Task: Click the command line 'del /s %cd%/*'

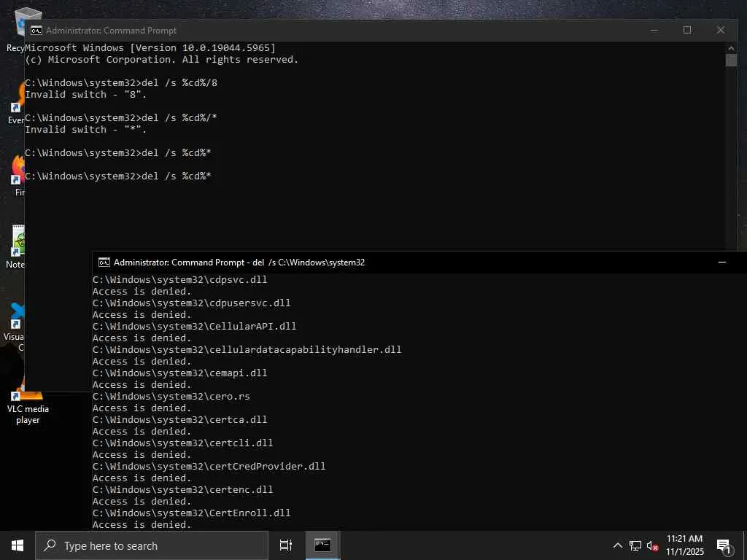Action: coord(179,117)
